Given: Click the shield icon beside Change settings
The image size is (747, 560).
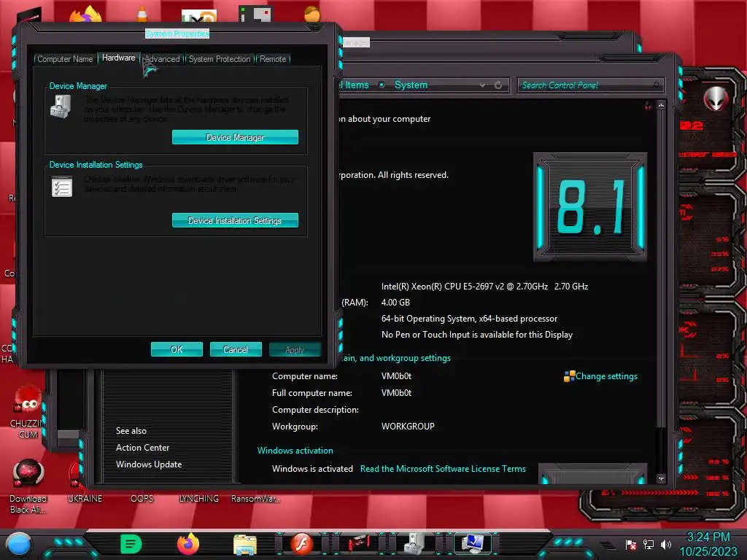Looking at the screenshot, I should click(x=569, y=376).
